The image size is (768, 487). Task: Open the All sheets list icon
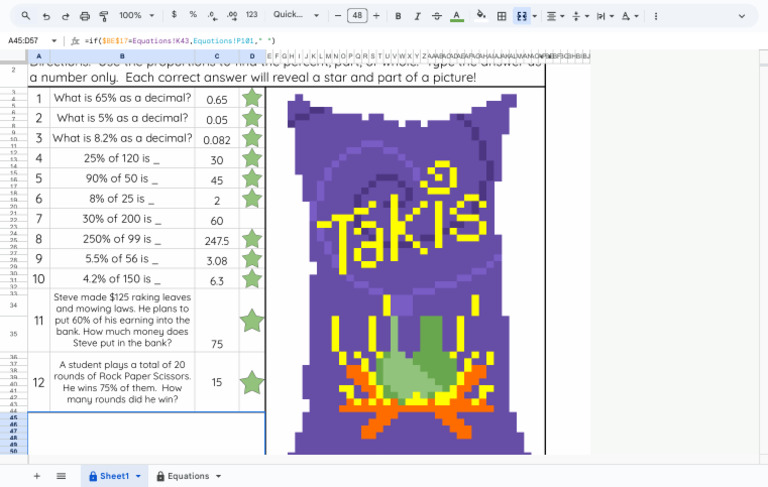(61, 476)
